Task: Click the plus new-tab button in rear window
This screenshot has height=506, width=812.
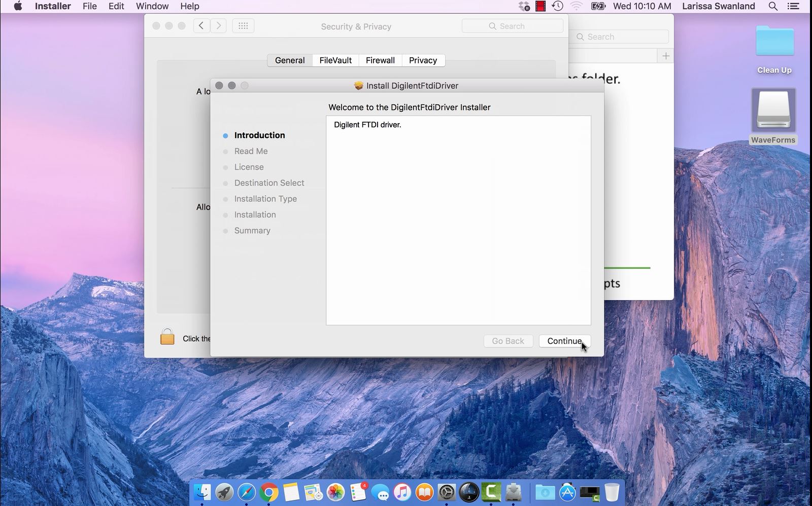Action: coord(666,56)
